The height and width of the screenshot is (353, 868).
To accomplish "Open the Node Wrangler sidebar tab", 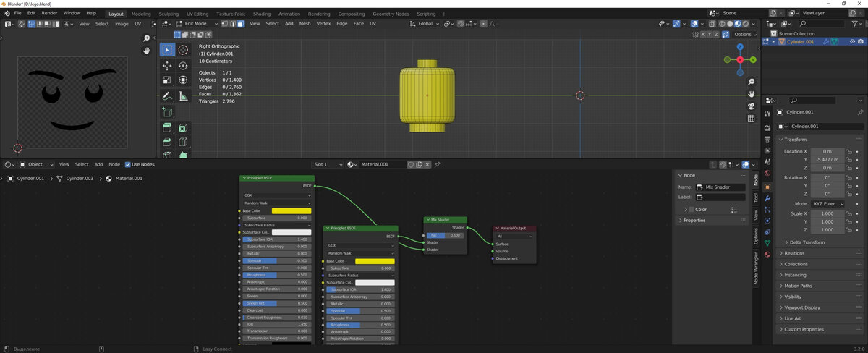I will pos(757,268).
